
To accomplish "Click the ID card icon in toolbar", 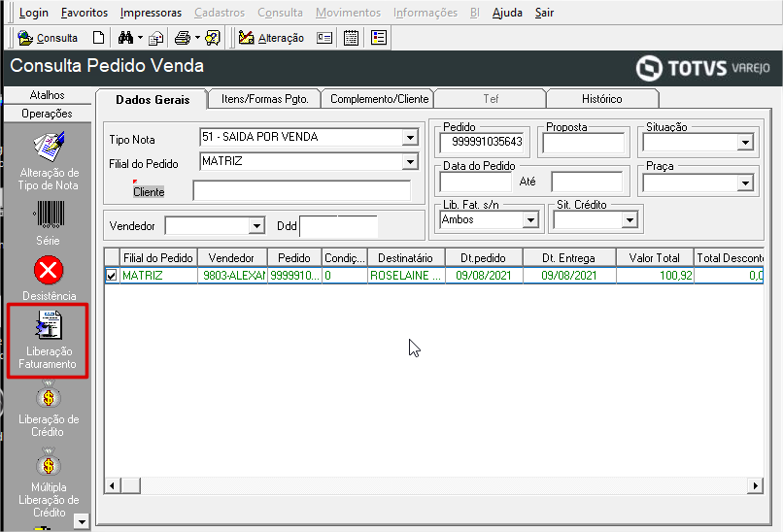I will pyautogui.click(x=324, y=38).
